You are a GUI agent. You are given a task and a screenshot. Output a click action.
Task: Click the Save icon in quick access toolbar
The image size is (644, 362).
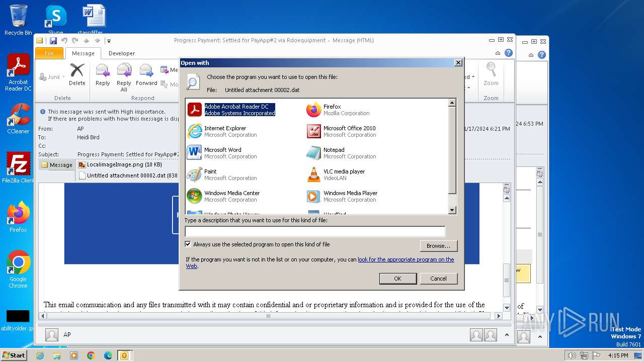pyautogui.click(x=53, y=41)
